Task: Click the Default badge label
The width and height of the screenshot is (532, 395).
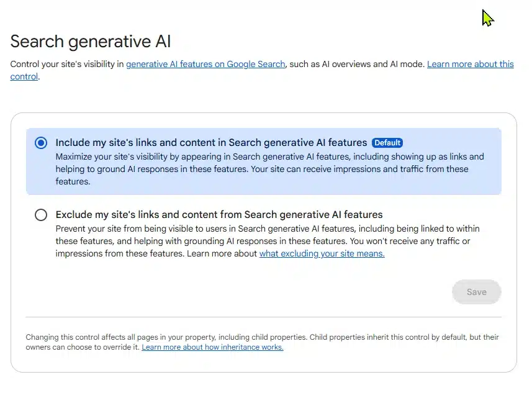Action: click(x=387, y=143)
